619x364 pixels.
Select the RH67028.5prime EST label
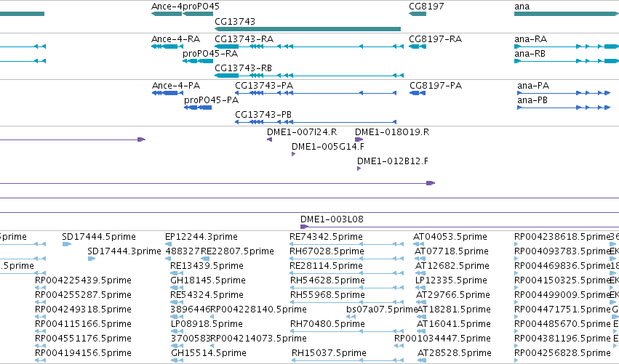click(327, 251)
